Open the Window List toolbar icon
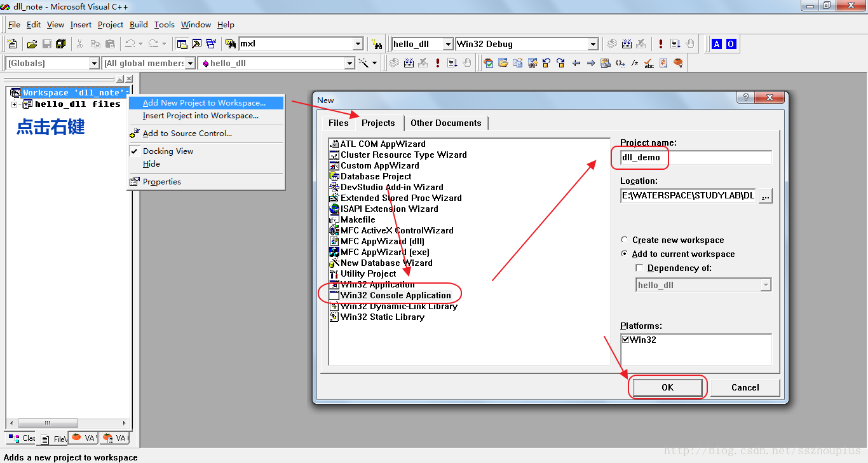Image resolution: width=868 pixels, height=463 pixels. tap(211, 44)
